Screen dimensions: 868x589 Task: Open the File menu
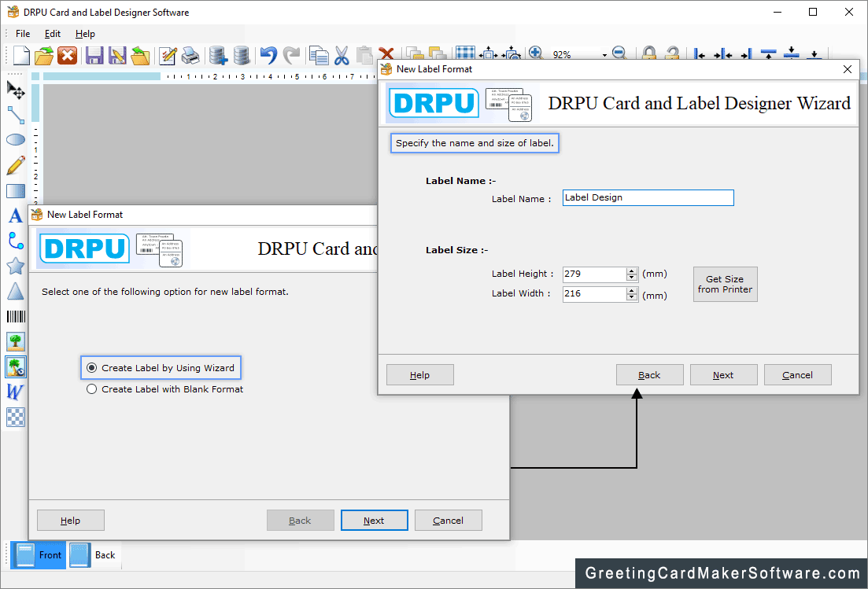[23, 34]
